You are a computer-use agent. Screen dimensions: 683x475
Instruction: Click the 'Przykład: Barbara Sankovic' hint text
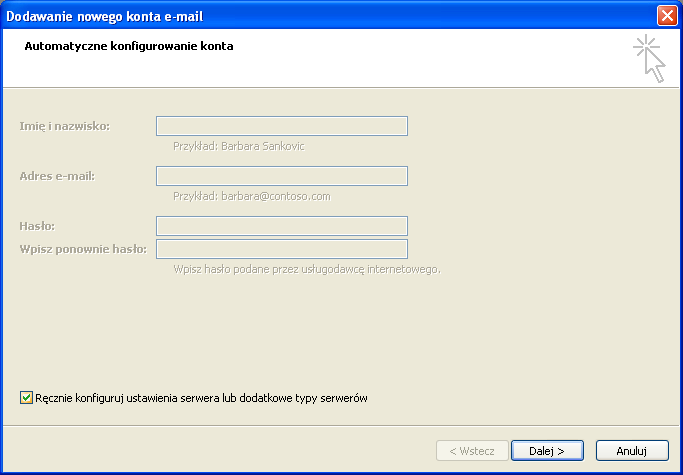click(x=239, y=146)
